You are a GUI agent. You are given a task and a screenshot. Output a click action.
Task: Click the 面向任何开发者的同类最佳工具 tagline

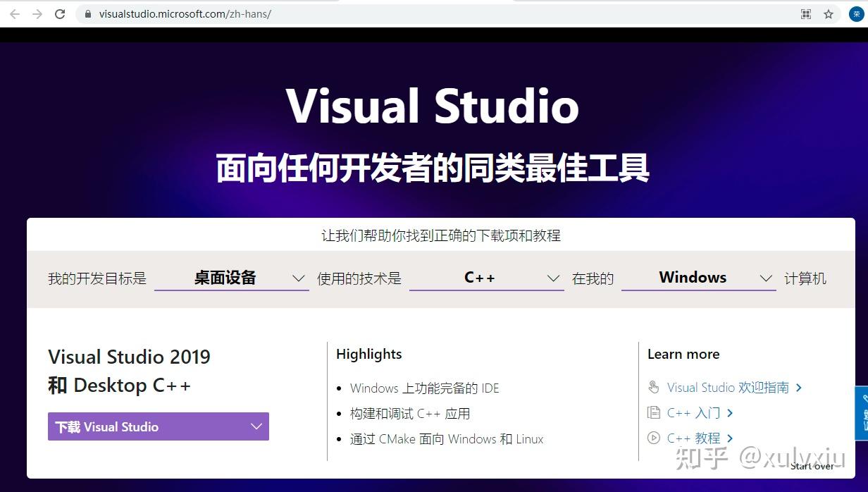[433, 168]
